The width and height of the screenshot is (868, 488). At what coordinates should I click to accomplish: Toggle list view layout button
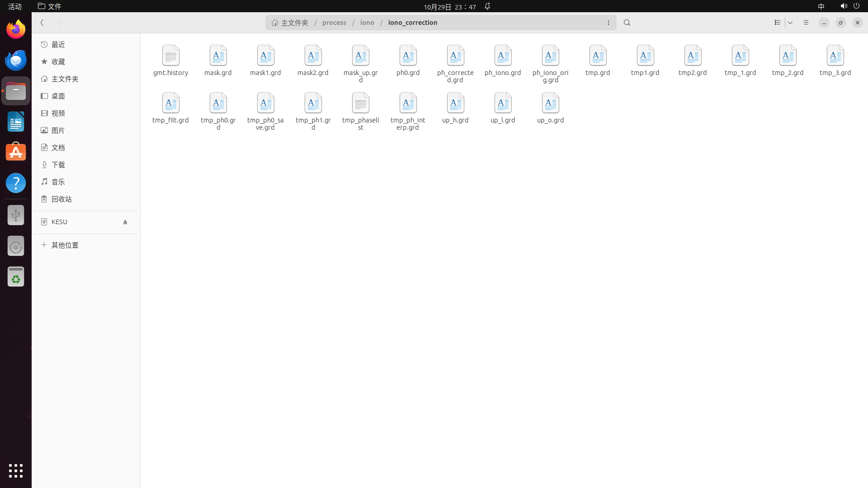click(778, 23)
